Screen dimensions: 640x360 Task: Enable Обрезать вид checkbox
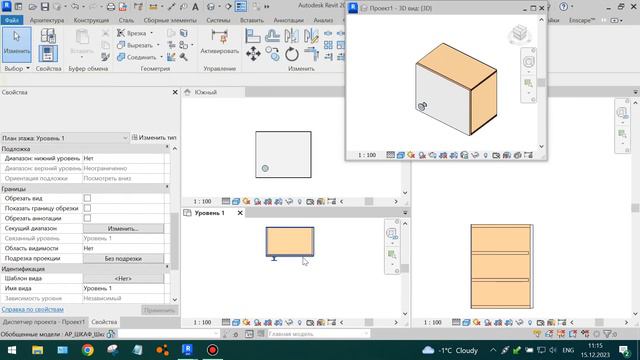(x=87, y=198)
